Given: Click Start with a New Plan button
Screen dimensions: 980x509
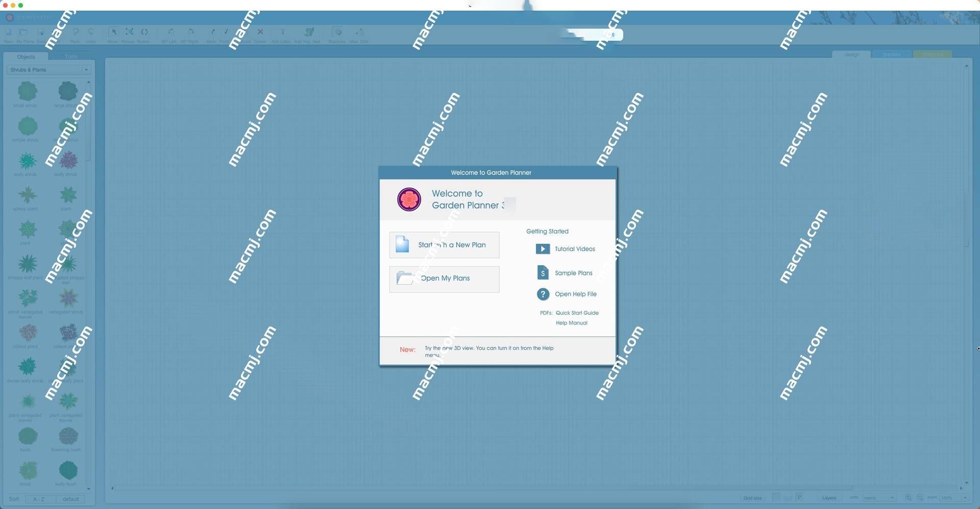Looking at the screenshot, I should click(x=444, y=245).
